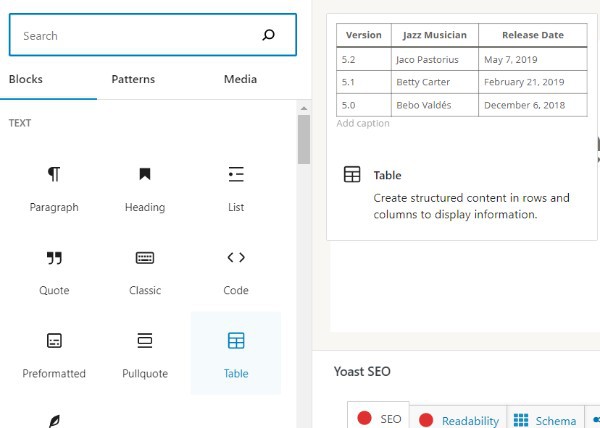
Task: Click the Bebo Valdés cell
Action: click(435, 105)
